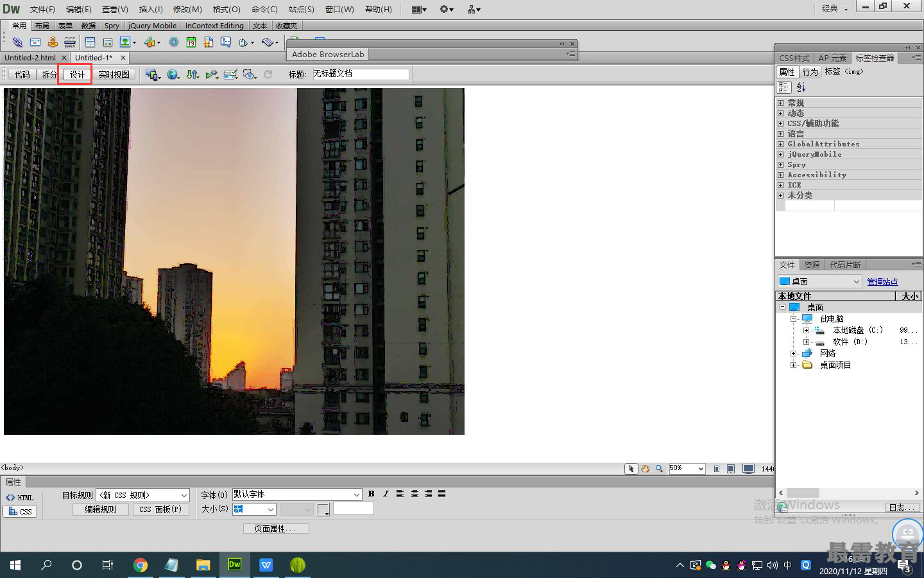The width and height of the screenshot is (924, 578).
Task: Click the Widget gear icon
Action: coord(174,42)
